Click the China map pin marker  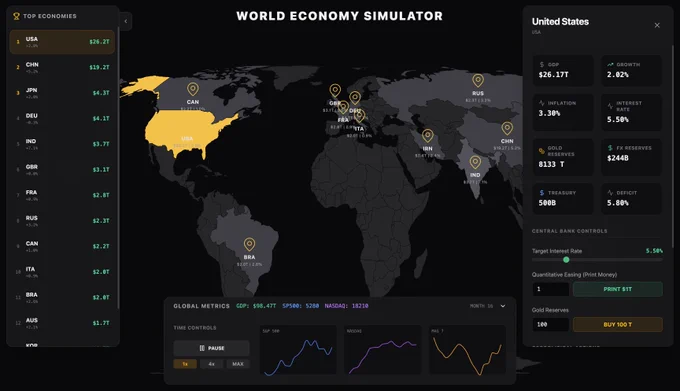(507, 128)
